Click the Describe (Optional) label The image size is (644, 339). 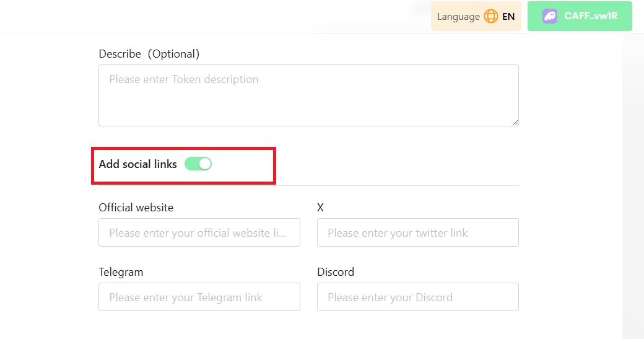click(149, 54)
